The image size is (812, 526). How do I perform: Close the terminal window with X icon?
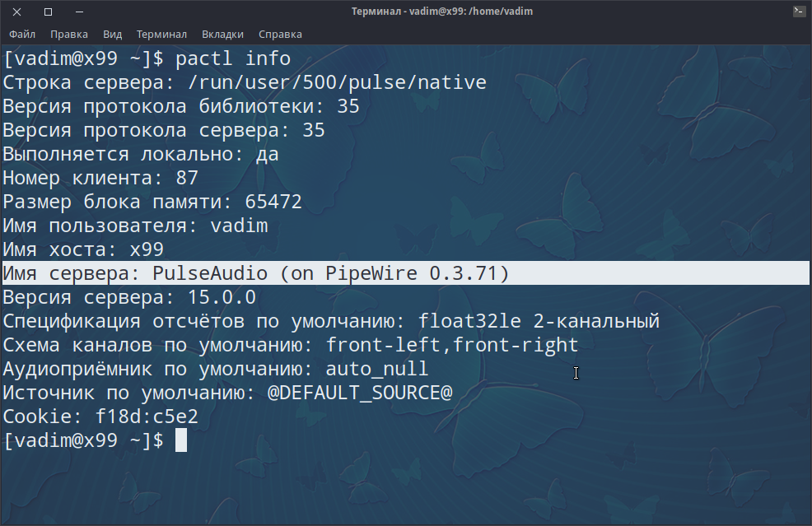pyautogui.click(x=16, y=12)
